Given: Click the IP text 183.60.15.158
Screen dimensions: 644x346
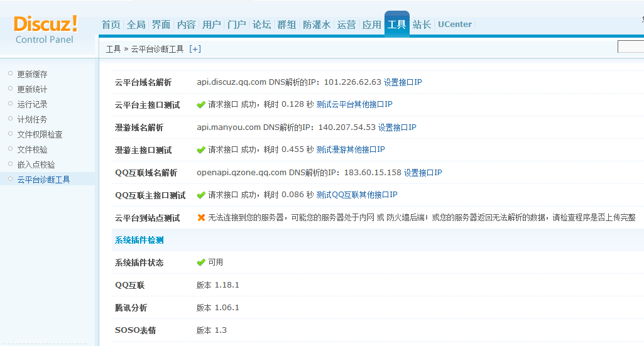Looking at the screenshot, I should pos(373,173).
